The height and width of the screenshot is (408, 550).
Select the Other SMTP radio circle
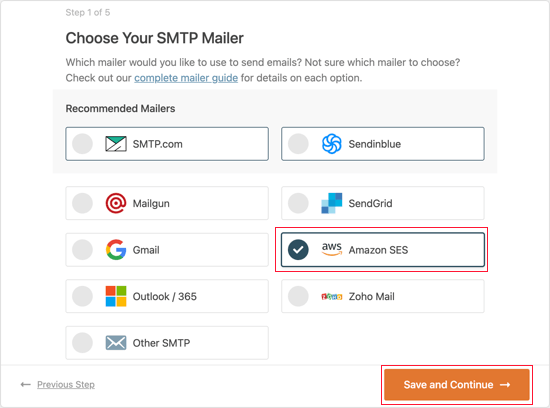[x=82, y=343]
